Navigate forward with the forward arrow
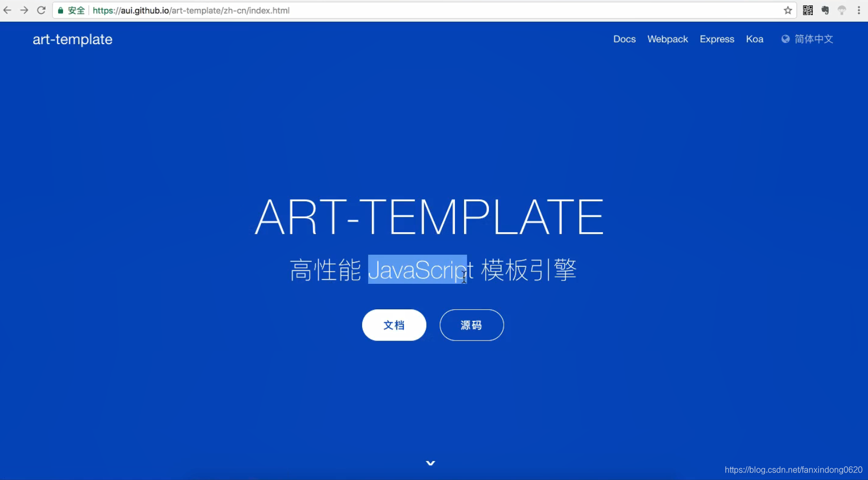The width and height of the screenshot is (868, 480). click(x=24, y=10)
